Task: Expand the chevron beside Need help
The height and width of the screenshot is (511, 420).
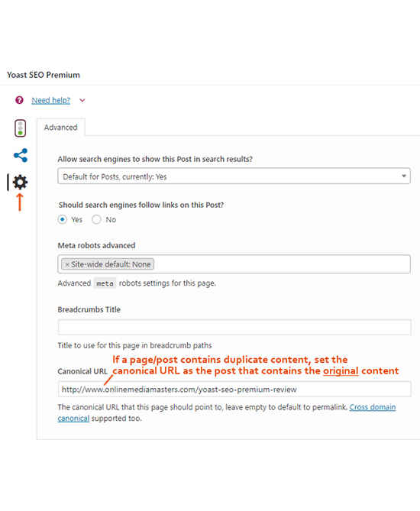Action: pyautogui.click(x=82, y=100)
